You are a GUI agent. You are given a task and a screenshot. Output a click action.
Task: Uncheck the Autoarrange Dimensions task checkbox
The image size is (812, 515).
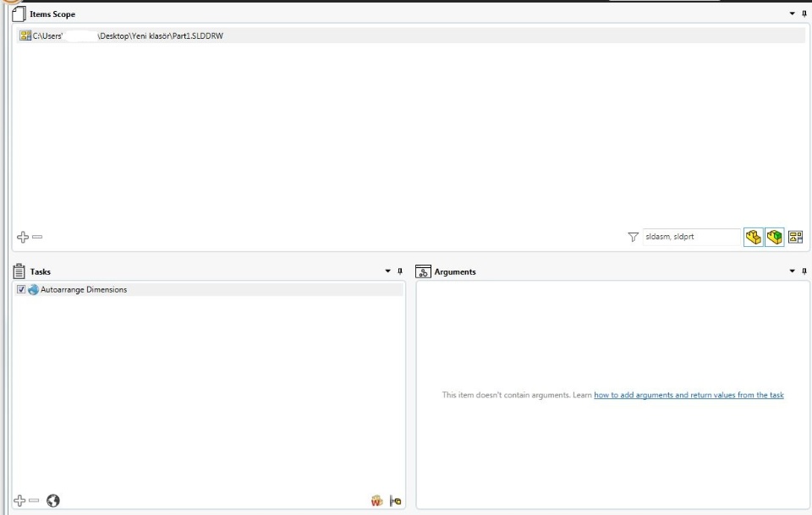point(21,289)
